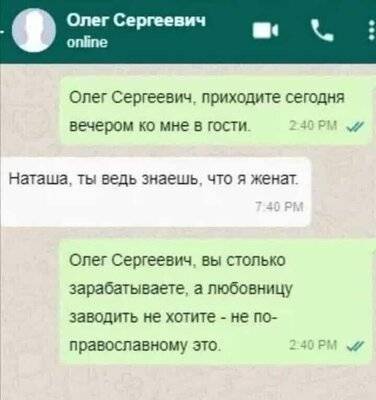This screenshot has height=400, width=376.
Task: Select the message inviting "ко мне в гости"
Action: (216, 111)
